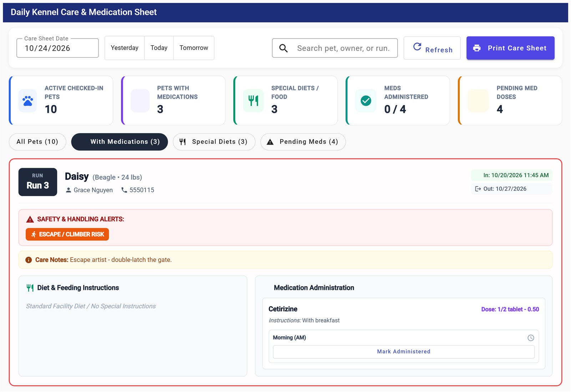Show Pending Meds (4) filter

(303, 142)
